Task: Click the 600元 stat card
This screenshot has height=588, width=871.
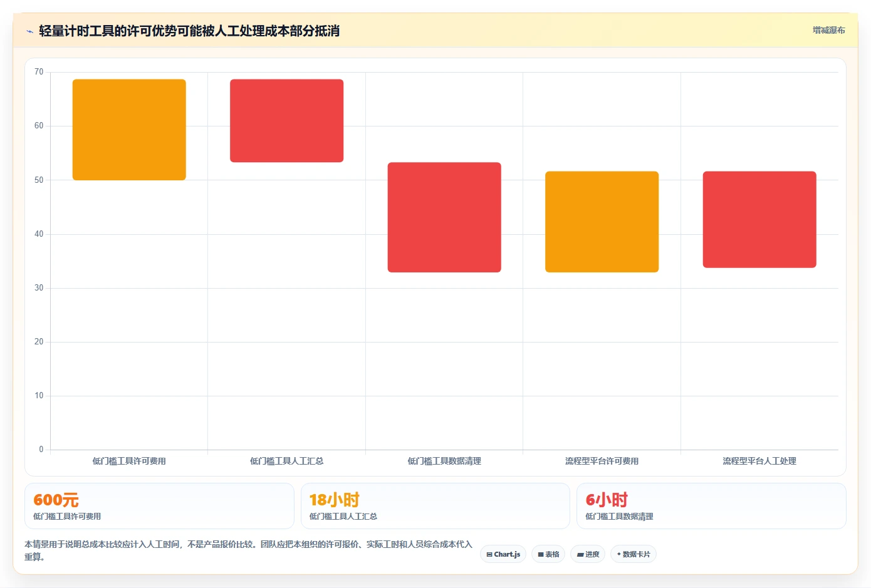Action: click(159, 506)
